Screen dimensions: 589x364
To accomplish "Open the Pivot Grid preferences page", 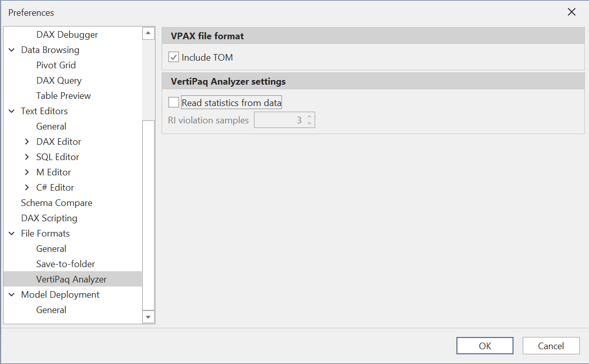I will tap(56, 65).
